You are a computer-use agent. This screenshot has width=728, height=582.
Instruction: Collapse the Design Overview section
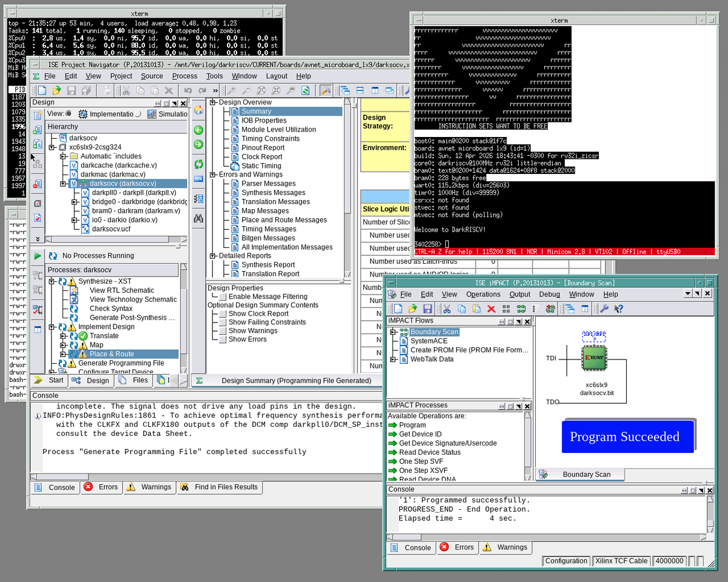213,102
